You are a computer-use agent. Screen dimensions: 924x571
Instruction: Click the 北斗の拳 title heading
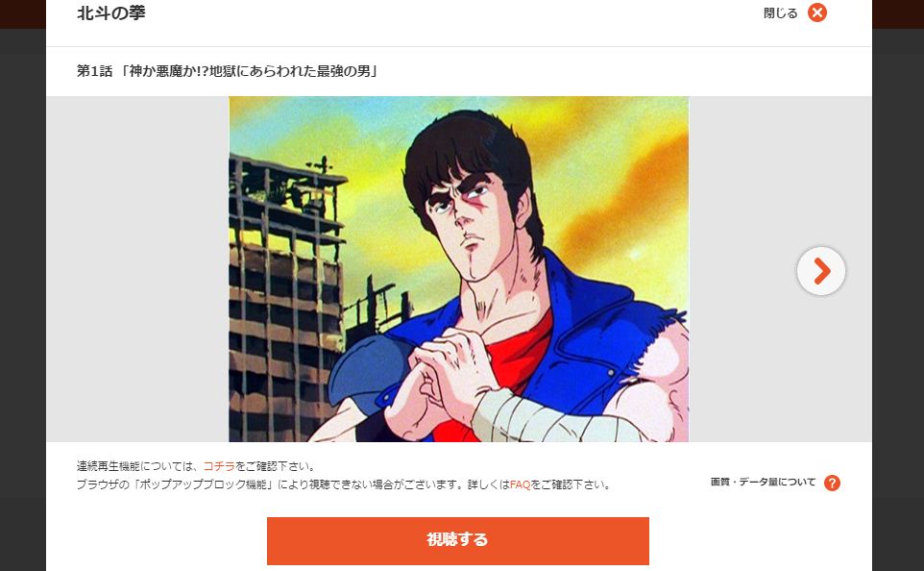click(110, 13)
